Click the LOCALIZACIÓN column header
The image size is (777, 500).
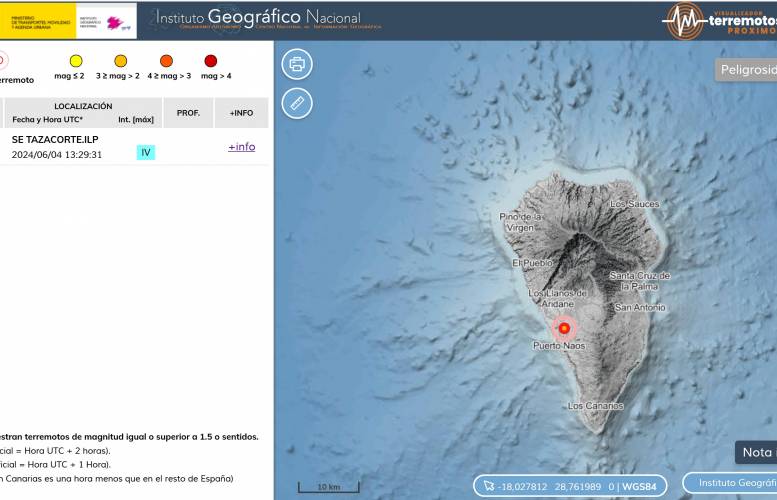click(x=83, y=106)
